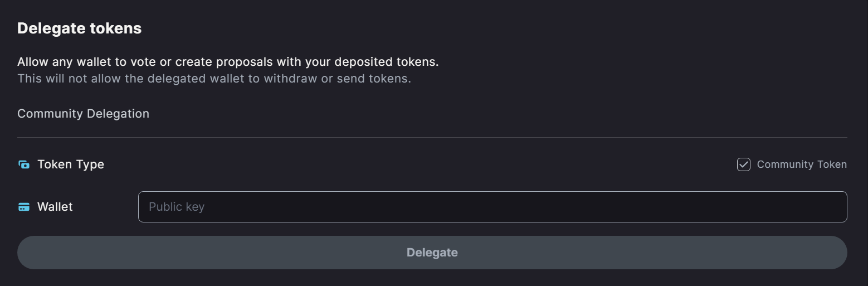Click the Delegate button
This screenshot has height=286, width=868.
click(x=432, y=253)
